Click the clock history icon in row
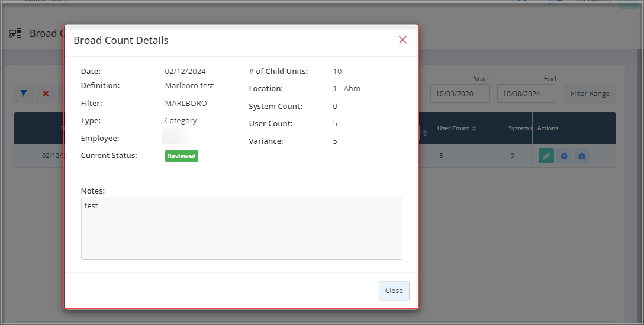644x325 pixels. (x=564, y=156)
